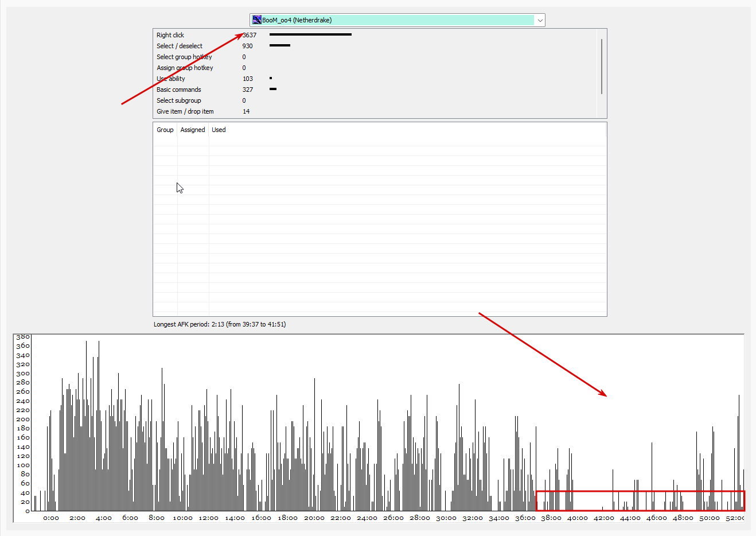Click the 14 give item count

pyautogui.click(x=245, y=111)
